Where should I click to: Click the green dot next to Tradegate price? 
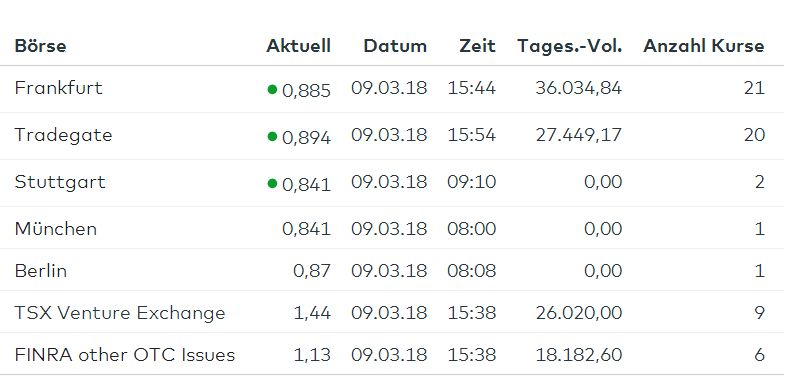pos(272,136)
